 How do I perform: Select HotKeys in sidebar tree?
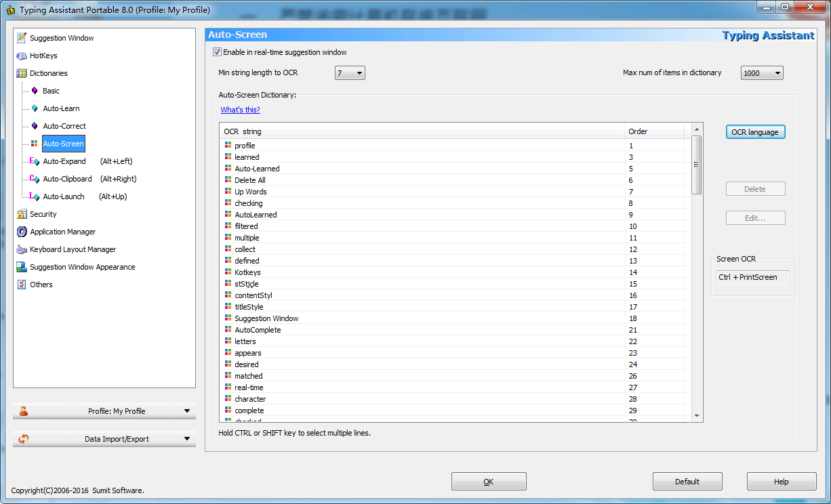click(x=43, y=56)
